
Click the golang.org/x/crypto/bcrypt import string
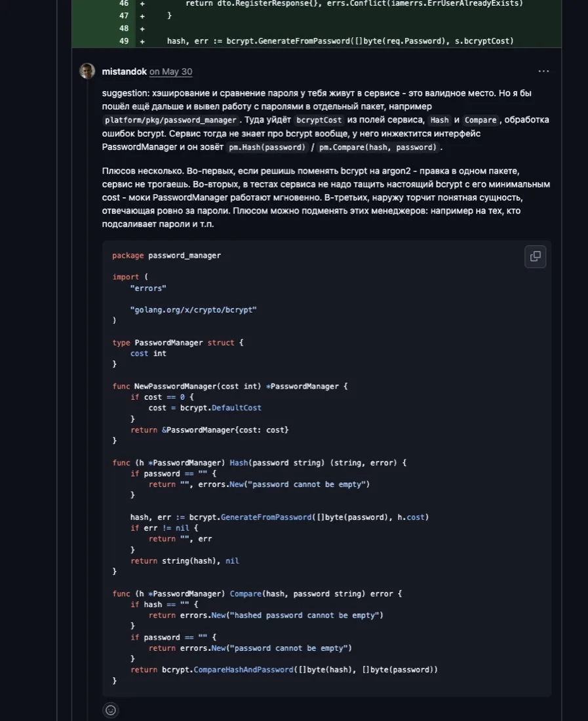click(193, 310)
